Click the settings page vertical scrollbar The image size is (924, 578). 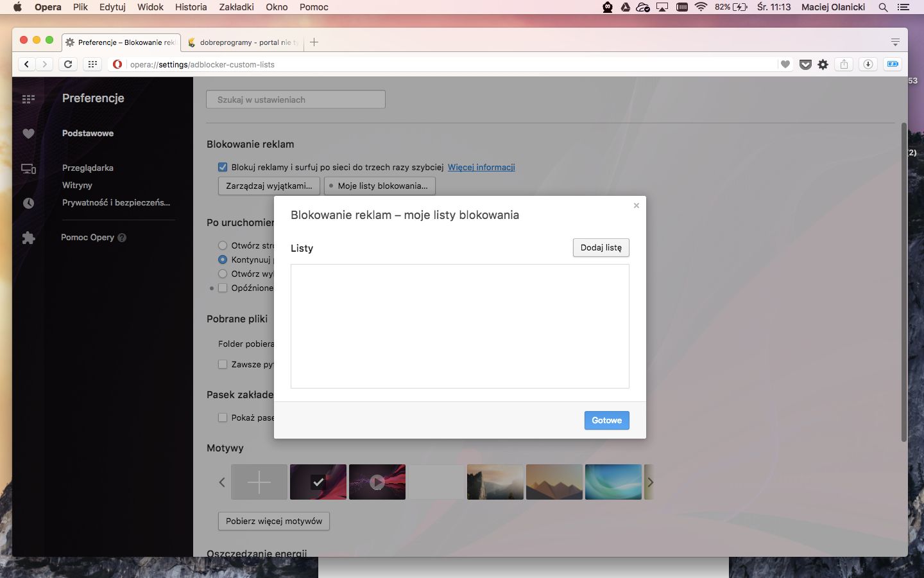coord(904,281)
